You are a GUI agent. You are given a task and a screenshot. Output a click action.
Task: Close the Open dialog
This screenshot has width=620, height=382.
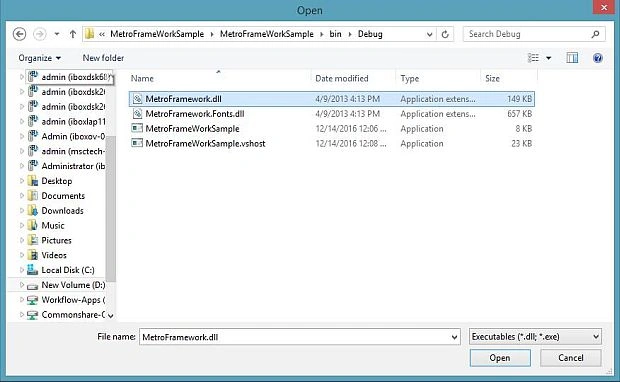tap(604, 7)
